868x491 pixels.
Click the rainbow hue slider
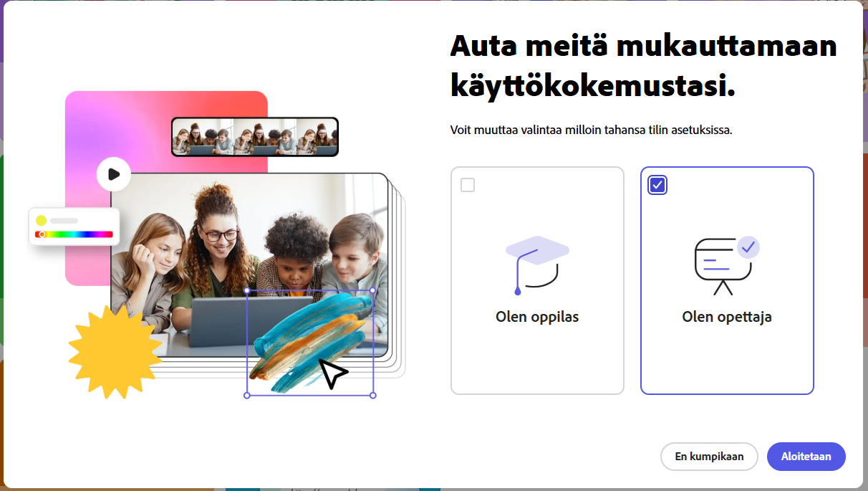click(74, 234)
